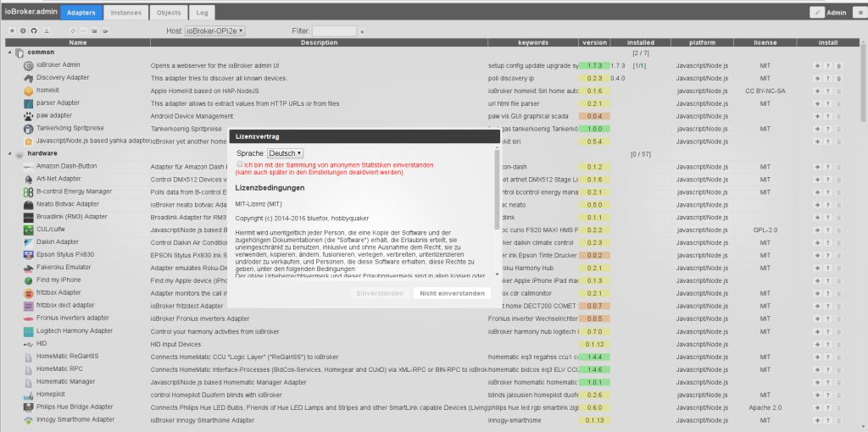868x432 pixels.
Task: Click the Lizenzvertrag dialog title bar
Action: coord(365,136)
